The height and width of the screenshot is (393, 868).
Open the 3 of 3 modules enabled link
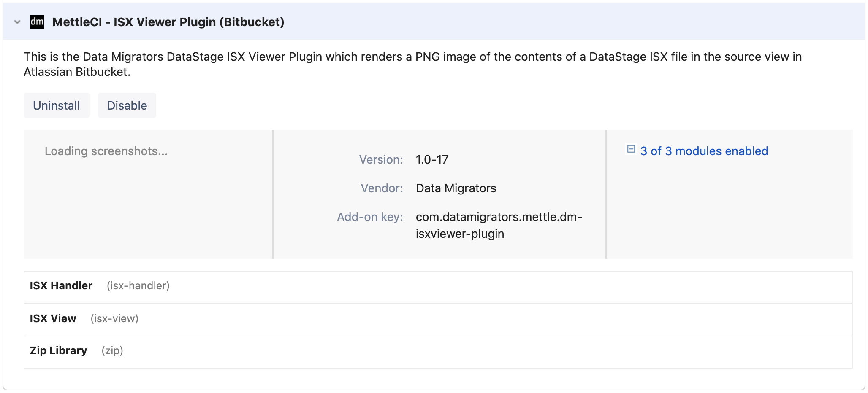coord(704,151)
